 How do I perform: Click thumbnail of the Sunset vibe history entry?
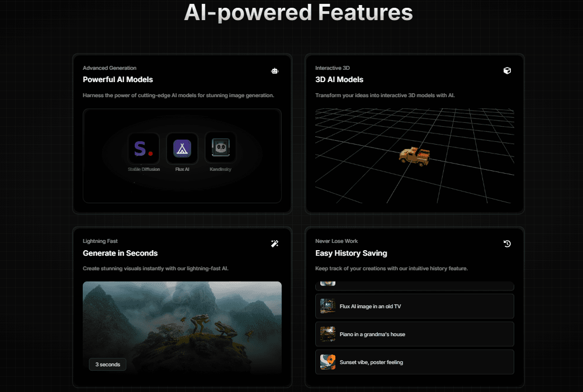(x=328, y=362)
